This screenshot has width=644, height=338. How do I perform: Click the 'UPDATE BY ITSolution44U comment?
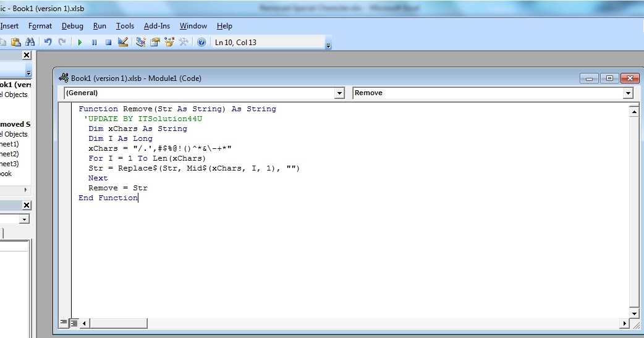143,119
